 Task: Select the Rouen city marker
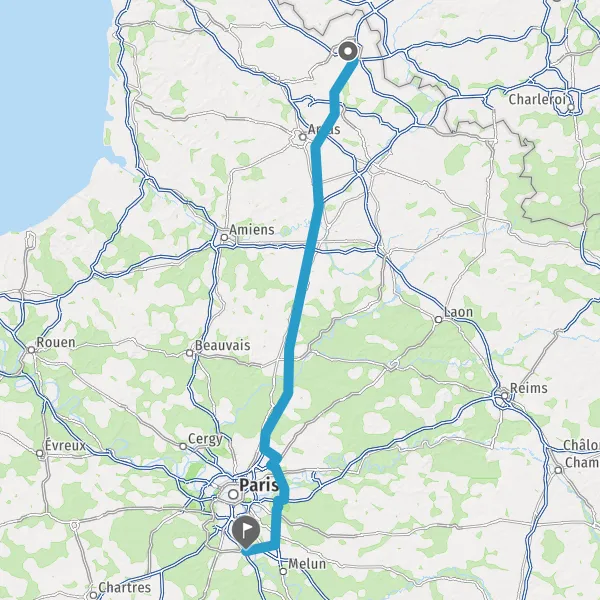pos(32,350)
